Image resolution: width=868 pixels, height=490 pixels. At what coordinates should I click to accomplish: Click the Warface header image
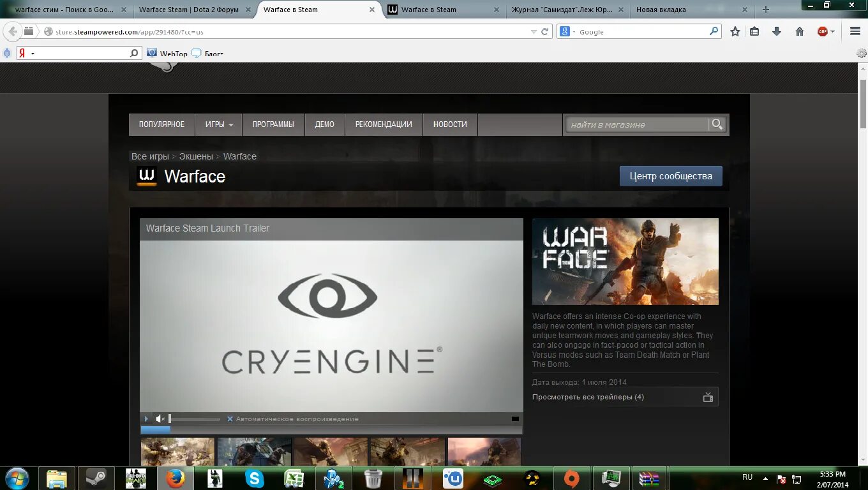click(625, 262)
